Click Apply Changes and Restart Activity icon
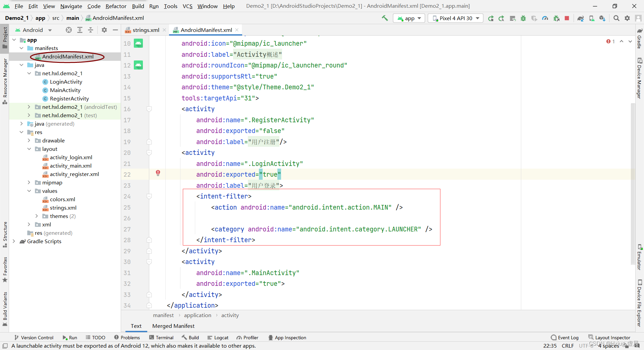This screenshot has height=350, width=644. pyautogui.click(x=501, y=18)
